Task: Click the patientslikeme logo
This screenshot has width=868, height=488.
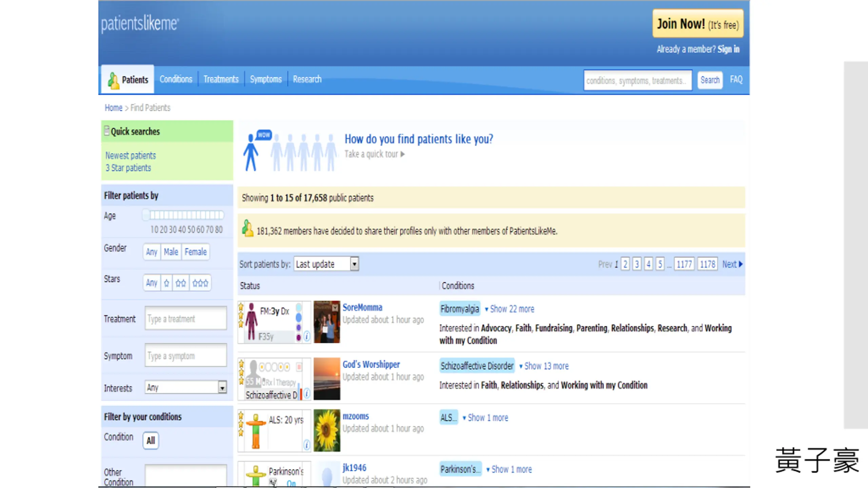Action: (x=140, y=23)
